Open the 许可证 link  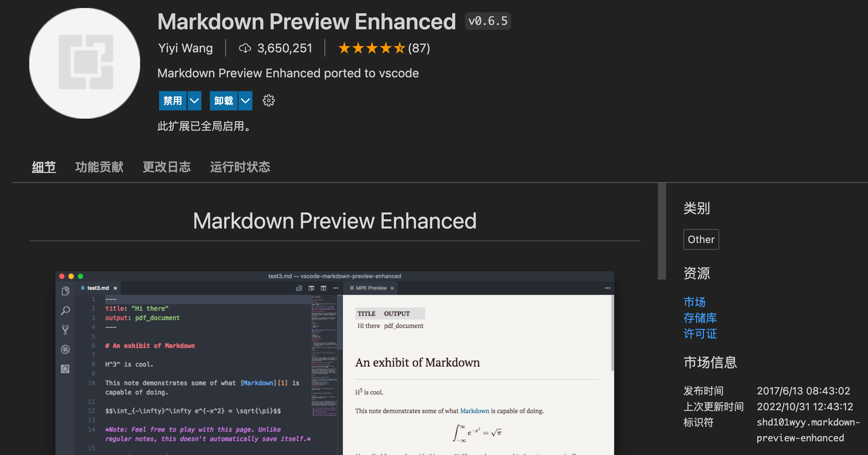700,334
